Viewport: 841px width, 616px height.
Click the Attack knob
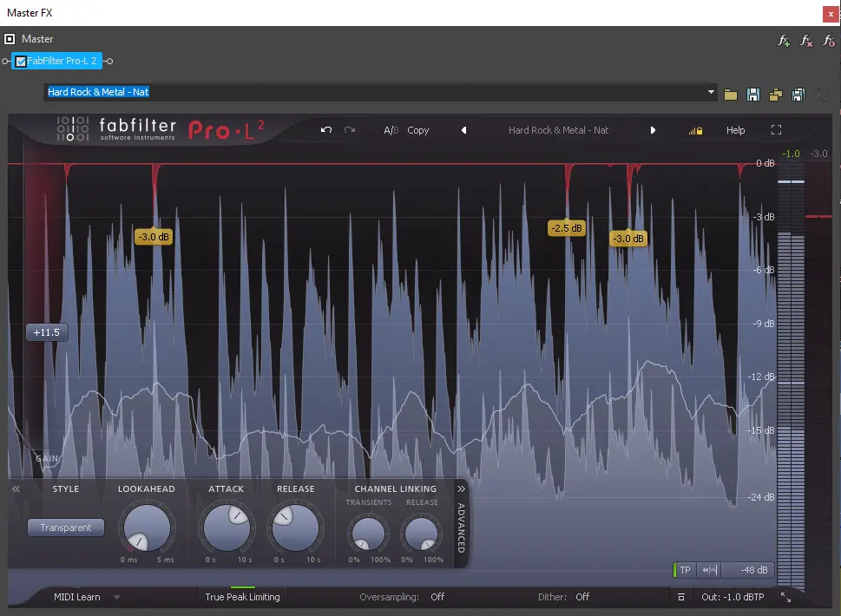point(227,528)
